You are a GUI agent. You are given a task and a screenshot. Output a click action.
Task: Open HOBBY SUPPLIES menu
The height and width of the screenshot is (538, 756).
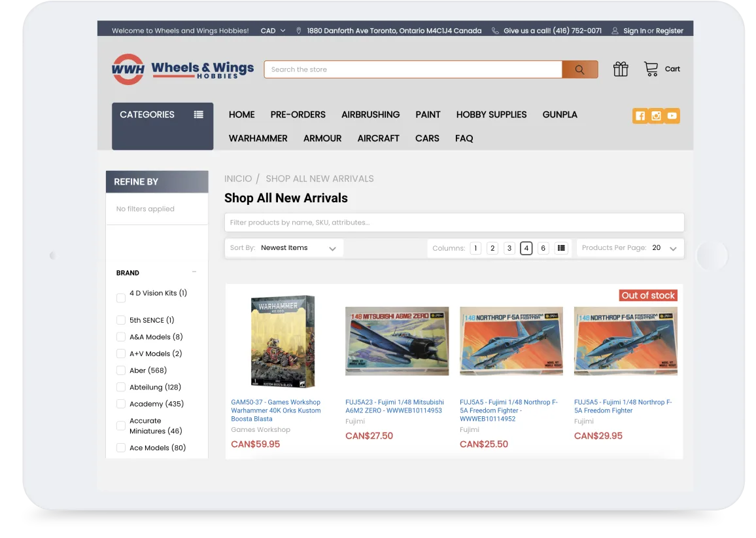(x=491, y=115)
